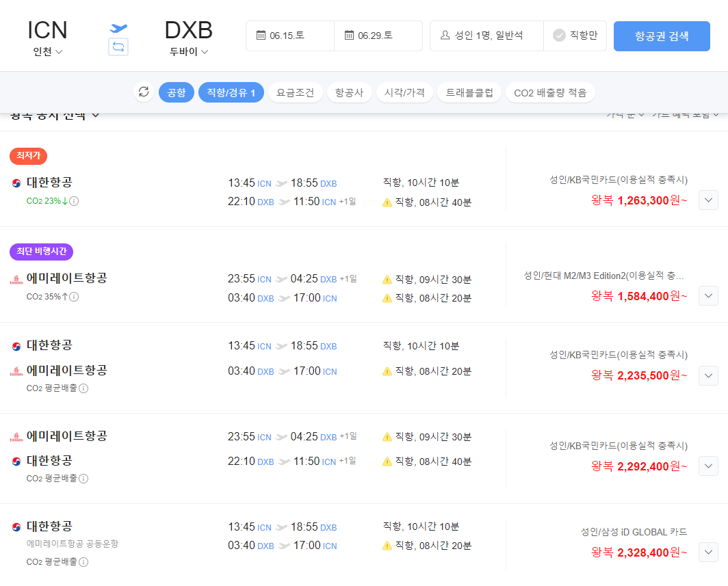The image size is (728, 586).
Task: Click the 최저가 badge
Action: [x=28, y=155]
